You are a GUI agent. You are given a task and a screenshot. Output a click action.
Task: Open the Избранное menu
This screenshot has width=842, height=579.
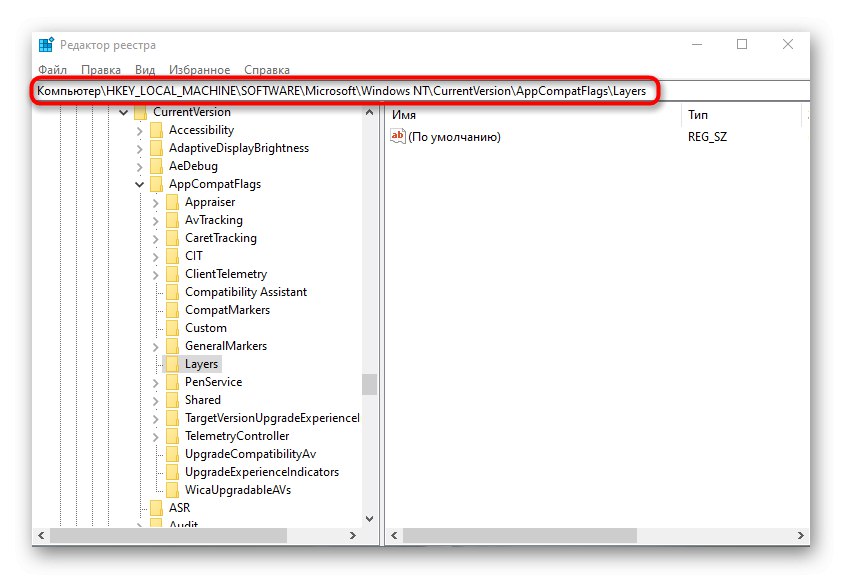(x=199, y=70)
